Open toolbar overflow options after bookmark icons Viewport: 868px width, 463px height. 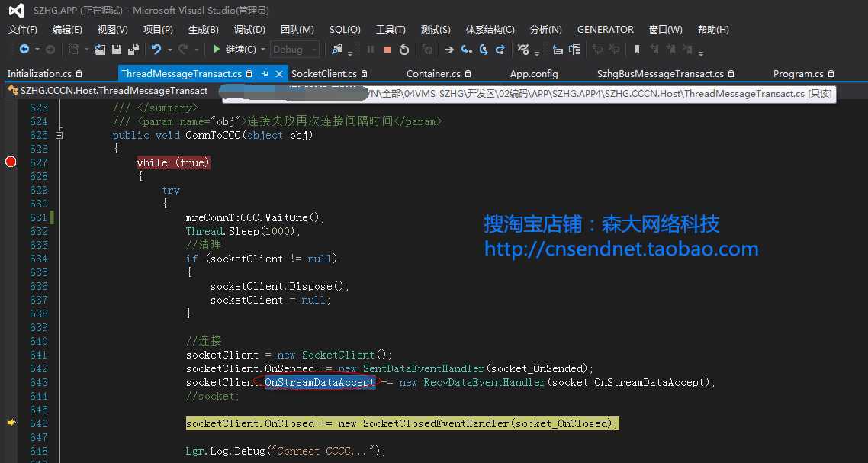coord(701,53)
